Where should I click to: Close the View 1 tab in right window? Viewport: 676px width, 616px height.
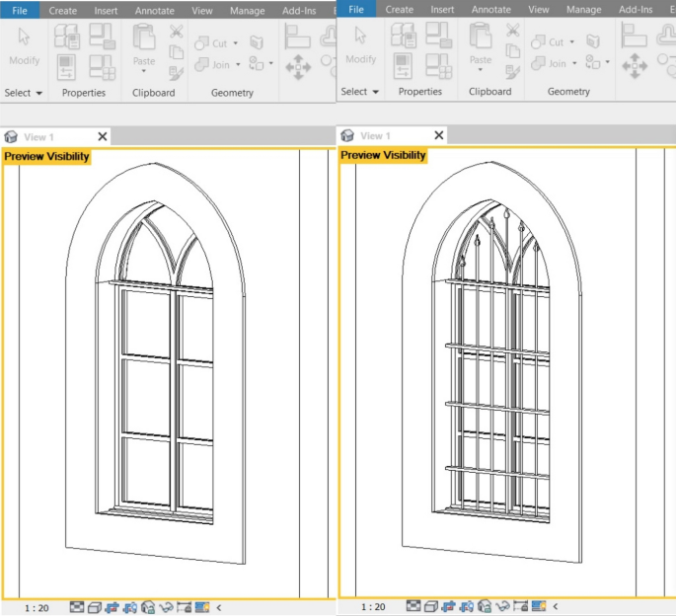(438, 135)
